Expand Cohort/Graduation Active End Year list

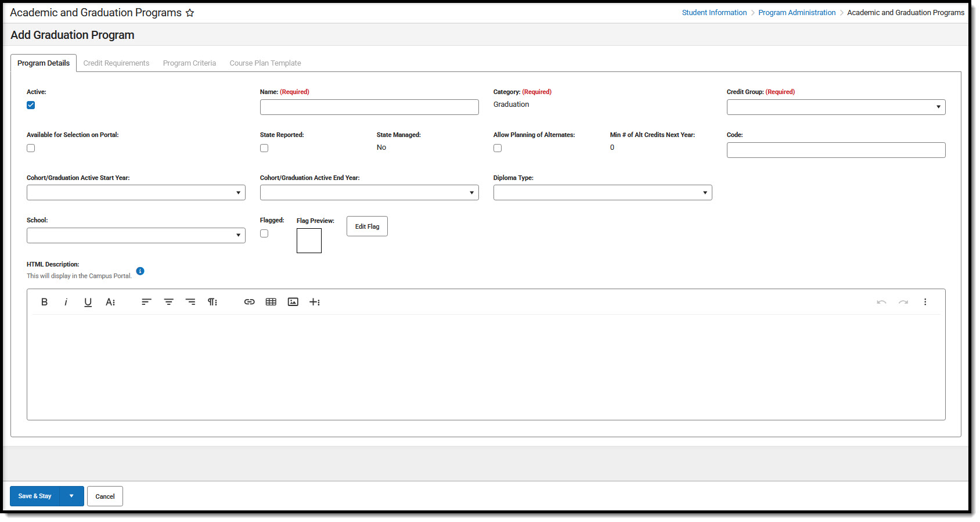click(369, 192)
